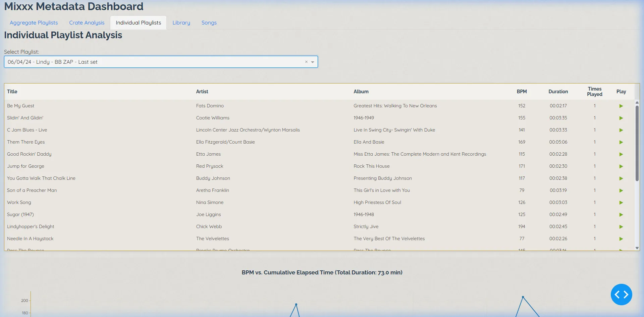The height and width of the screenshot is (317, 644).
Task: Play Good Rockin' Daddy track
Action: (x=621, y=154)
